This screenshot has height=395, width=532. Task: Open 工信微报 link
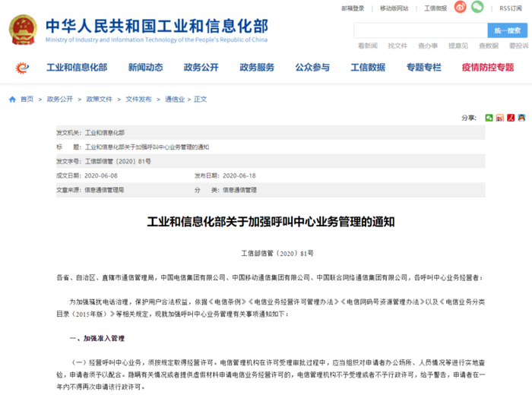point(435,8)
